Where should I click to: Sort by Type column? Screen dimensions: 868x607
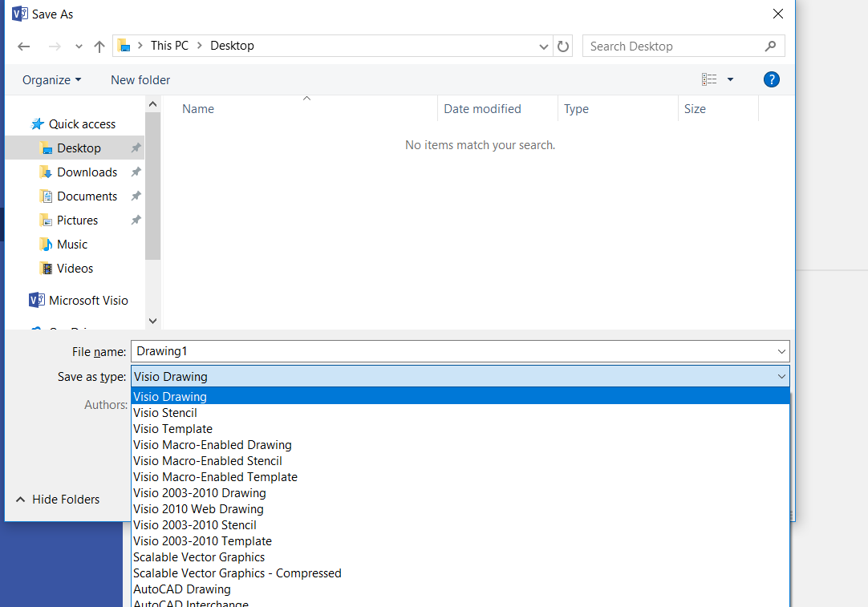576,109
